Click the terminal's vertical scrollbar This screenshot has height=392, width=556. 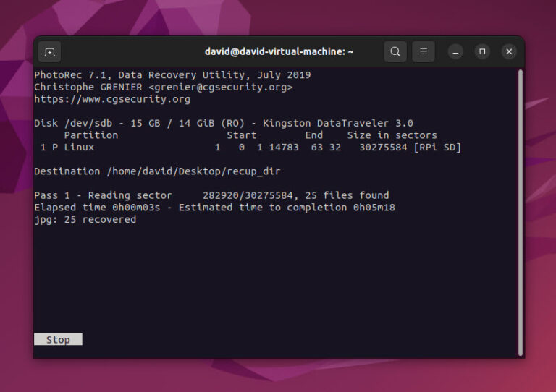[519, 210]
